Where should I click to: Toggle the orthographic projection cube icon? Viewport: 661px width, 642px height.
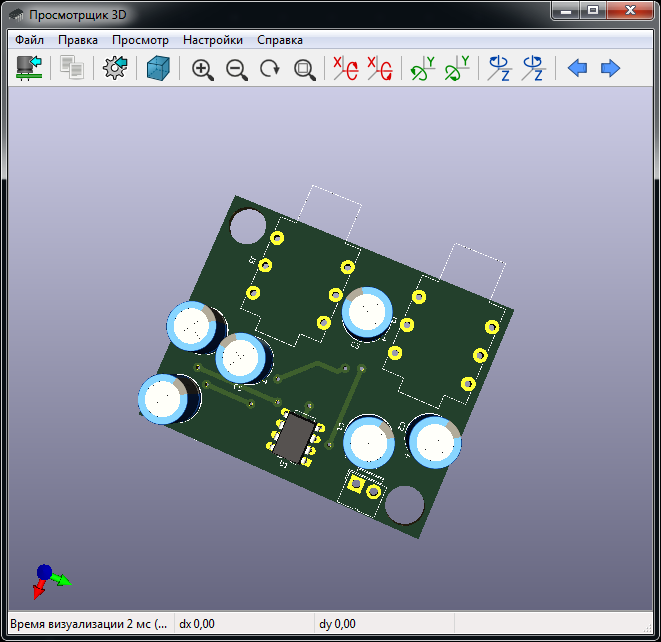(158, 69)
